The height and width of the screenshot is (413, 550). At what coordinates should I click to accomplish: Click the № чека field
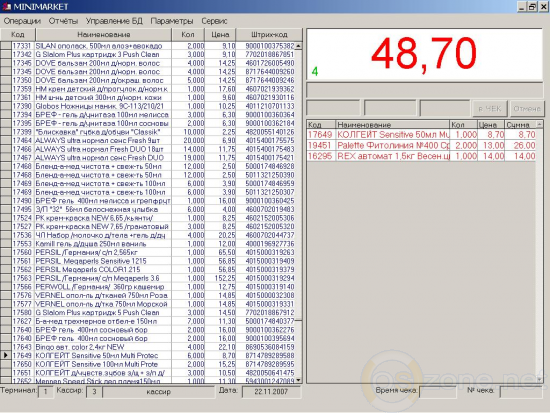click(521, 392)
